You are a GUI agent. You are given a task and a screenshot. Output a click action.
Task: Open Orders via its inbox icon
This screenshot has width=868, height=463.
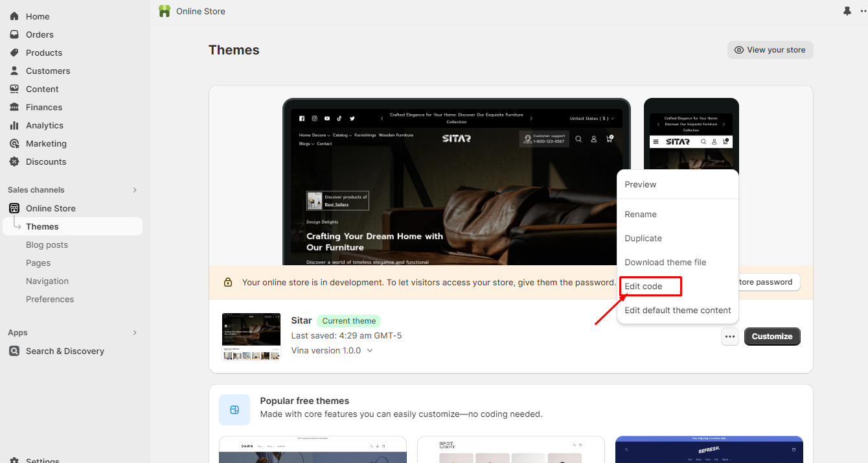pos(14,34)
